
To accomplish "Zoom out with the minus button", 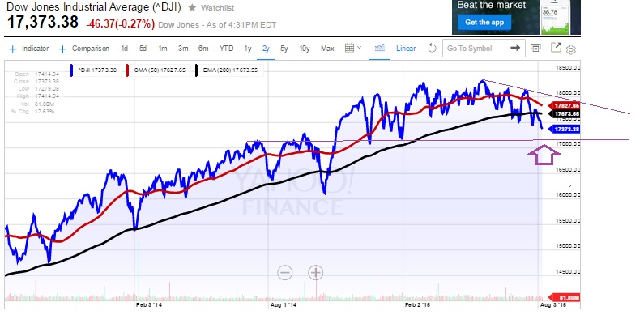I will 284,273.
